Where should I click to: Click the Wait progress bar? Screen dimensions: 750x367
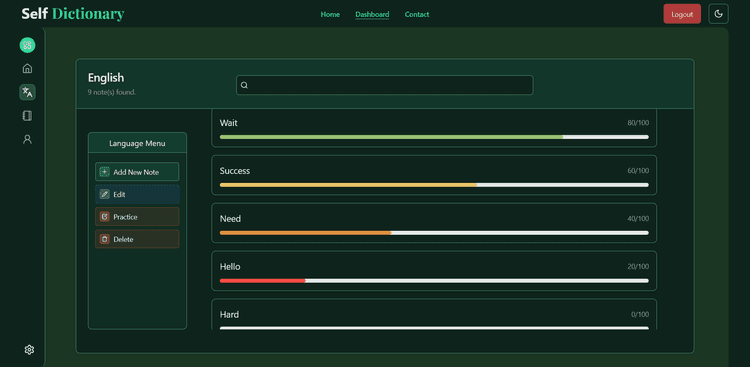point(434,137)
